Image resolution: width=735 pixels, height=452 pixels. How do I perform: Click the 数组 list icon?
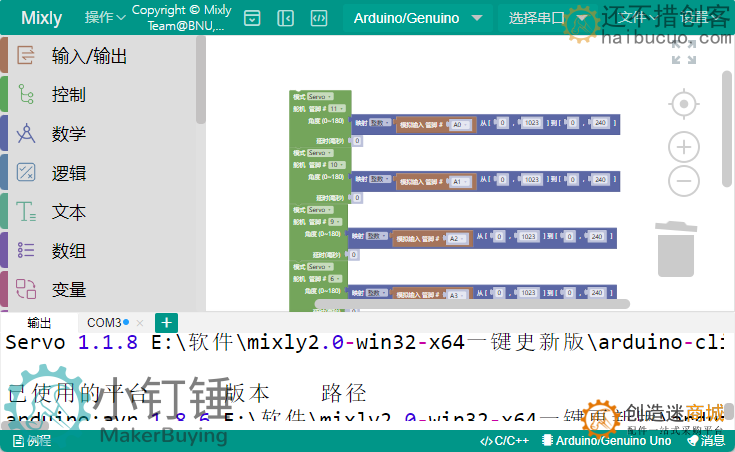[x=26, y=250]
